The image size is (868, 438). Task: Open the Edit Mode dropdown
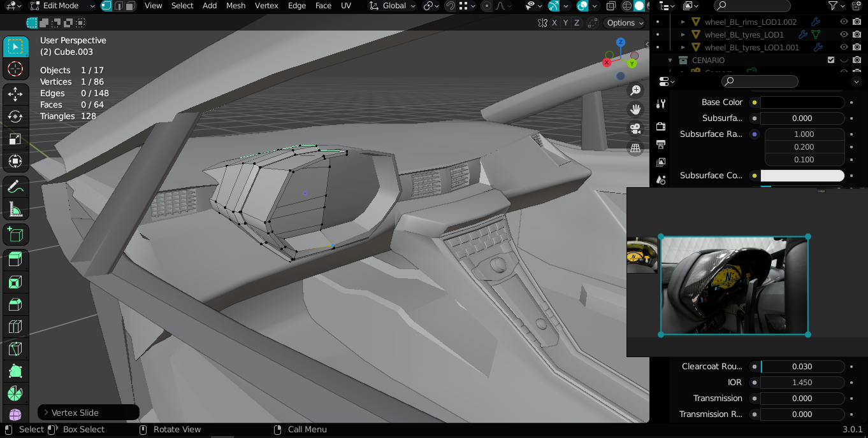pos(62,6)
